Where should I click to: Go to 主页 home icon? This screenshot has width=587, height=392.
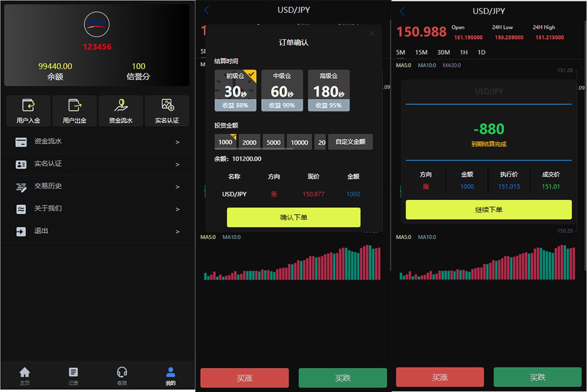[x=24, y=372]
